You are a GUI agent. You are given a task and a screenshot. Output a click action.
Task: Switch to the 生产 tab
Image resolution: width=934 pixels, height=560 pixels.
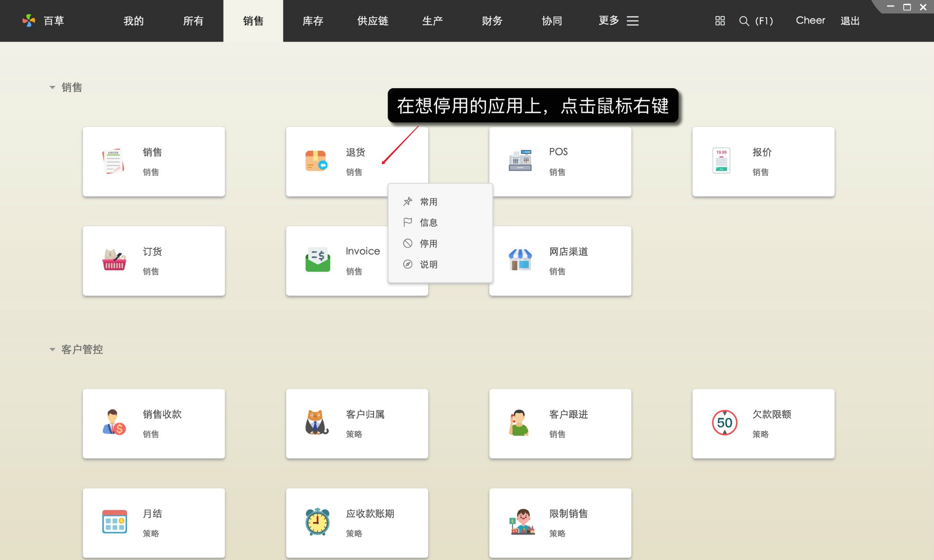[x=432, y=21]
